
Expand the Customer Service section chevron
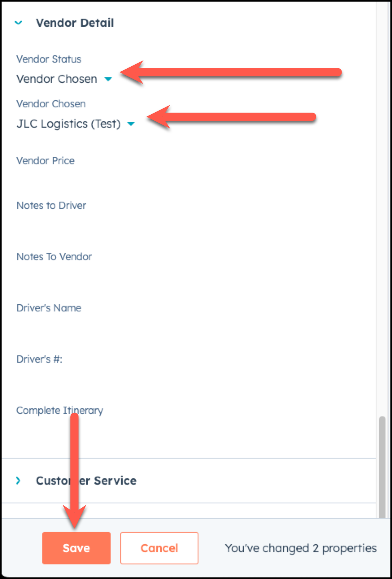coord(18,481)
